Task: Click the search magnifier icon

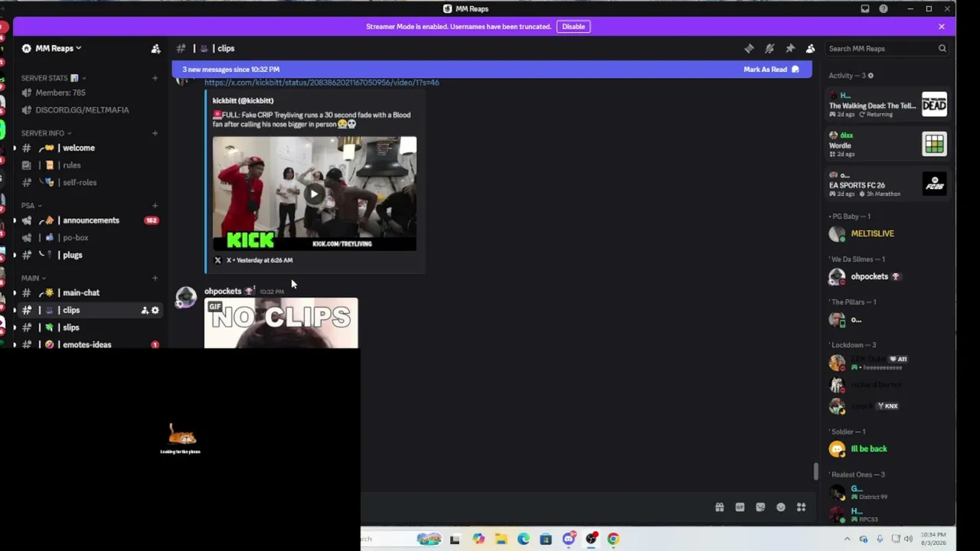Action: [x=942, y=48]
